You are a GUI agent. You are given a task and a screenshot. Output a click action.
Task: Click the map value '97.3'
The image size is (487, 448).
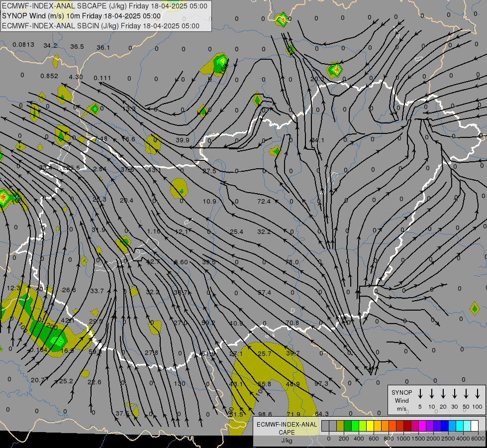(x=321, y=383)
